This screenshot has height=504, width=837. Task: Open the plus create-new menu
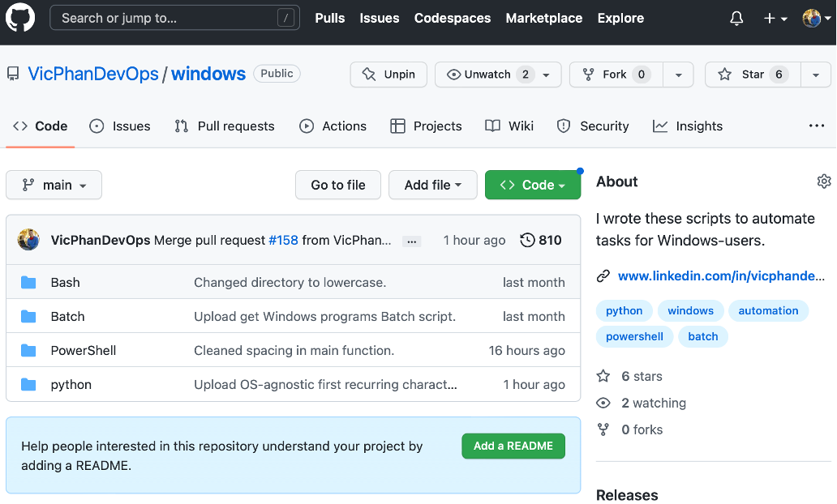pyautogui.click(x=775, y=18)
